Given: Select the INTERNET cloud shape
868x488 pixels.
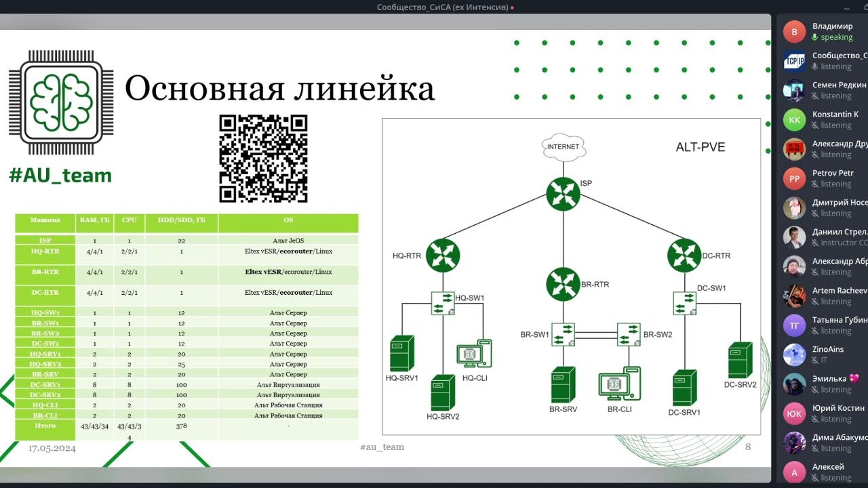Looking at the screenshot, I should click(x=564, y=147).
